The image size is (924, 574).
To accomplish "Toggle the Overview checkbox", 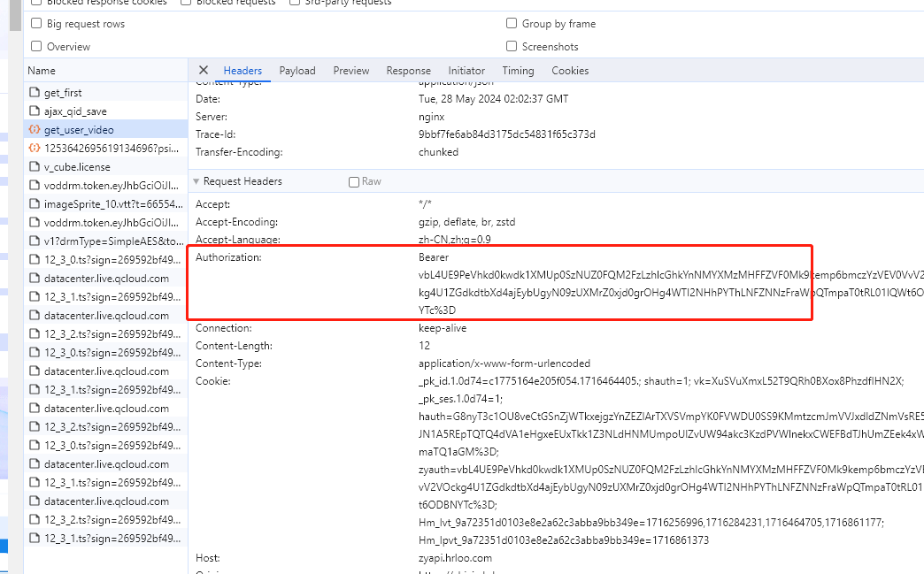I will pyautogui.click(x=36, y=47).
